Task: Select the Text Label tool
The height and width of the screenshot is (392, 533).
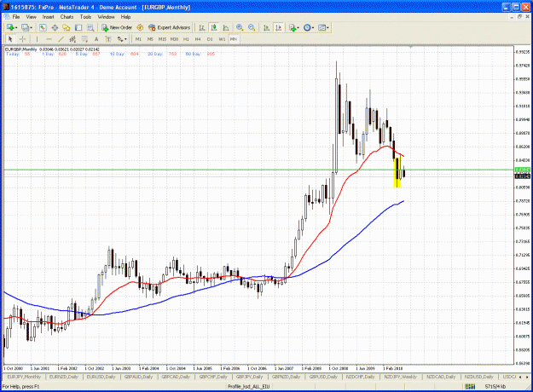Action: coord(108,39)
